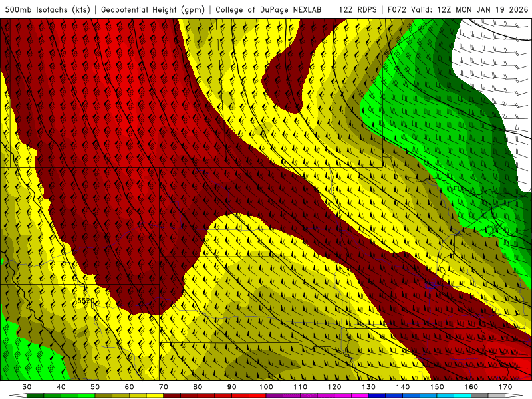Click the legend value "140"

(x=403, y=387)
